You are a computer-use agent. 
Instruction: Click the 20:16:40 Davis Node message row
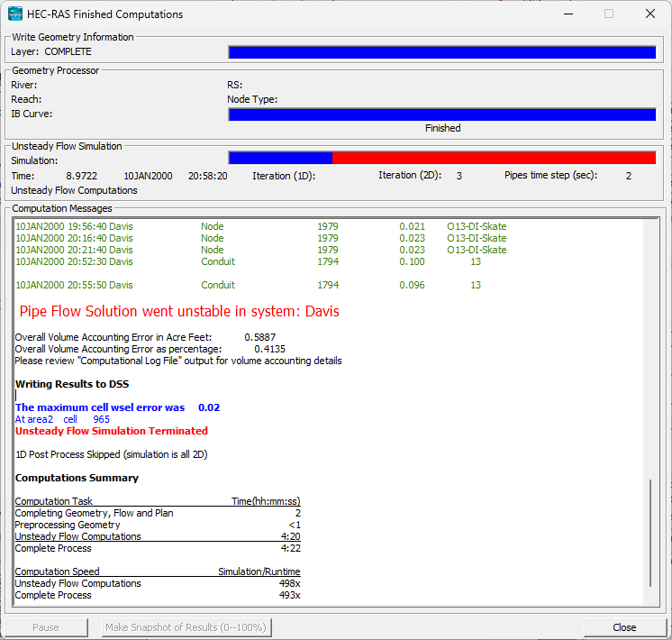click(x=261, y=238)
